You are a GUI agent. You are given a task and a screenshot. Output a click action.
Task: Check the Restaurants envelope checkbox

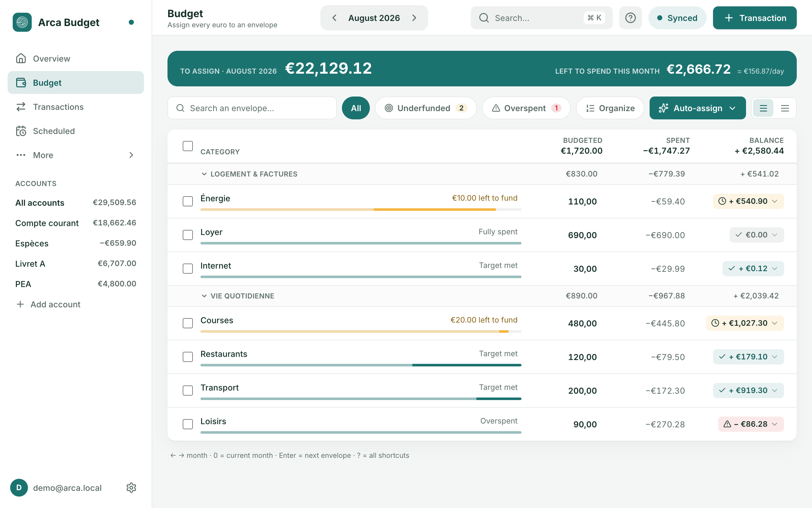(x=187, y=357)
